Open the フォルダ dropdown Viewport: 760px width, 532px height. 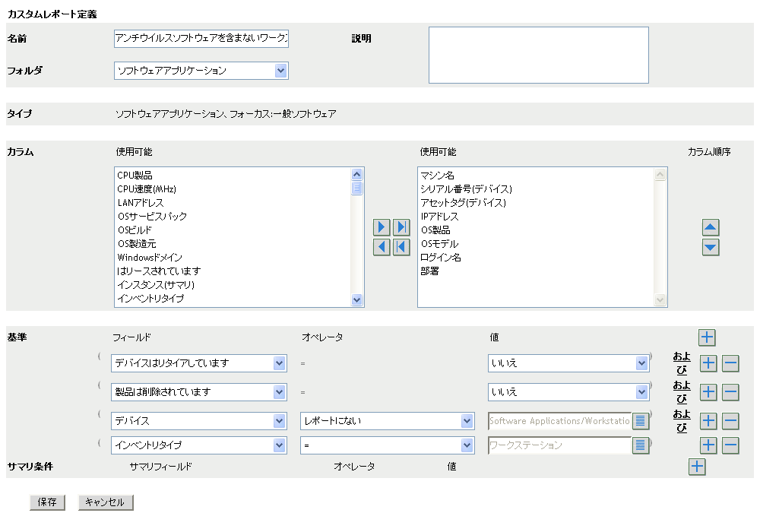280,71
